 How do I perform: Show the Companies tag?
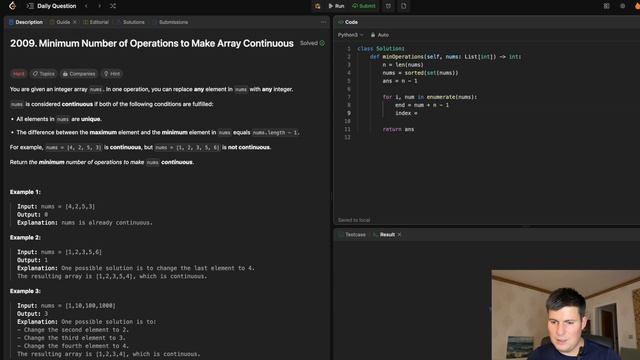pos(79,74)
